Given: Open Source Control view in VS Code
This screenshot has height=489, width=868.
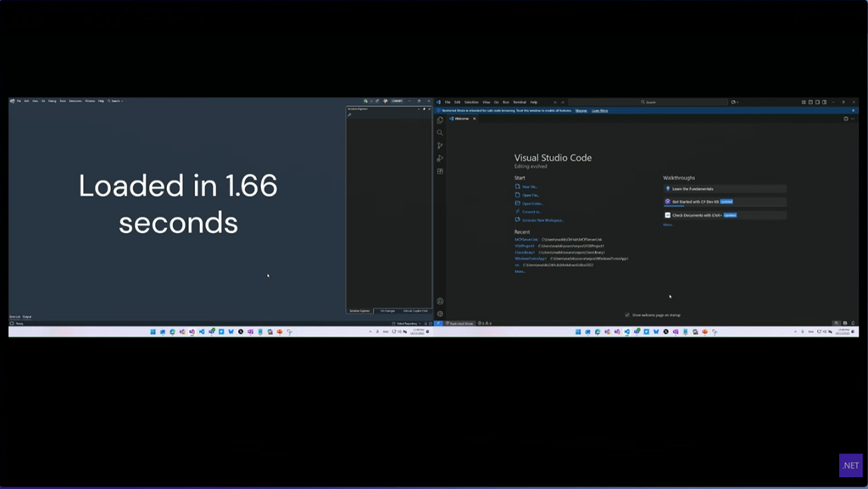Looking at the screenshot, I should [x=440, y=146].
